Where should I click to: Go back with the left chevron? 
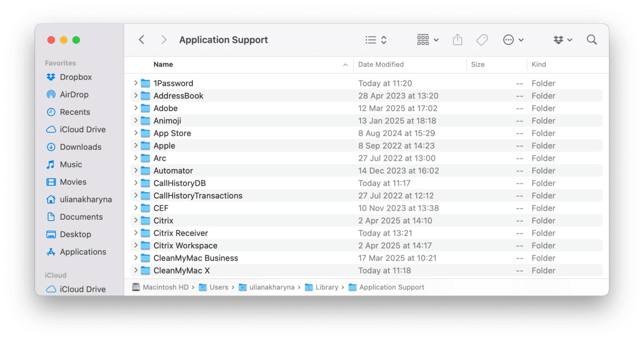[x=141, y=40]
